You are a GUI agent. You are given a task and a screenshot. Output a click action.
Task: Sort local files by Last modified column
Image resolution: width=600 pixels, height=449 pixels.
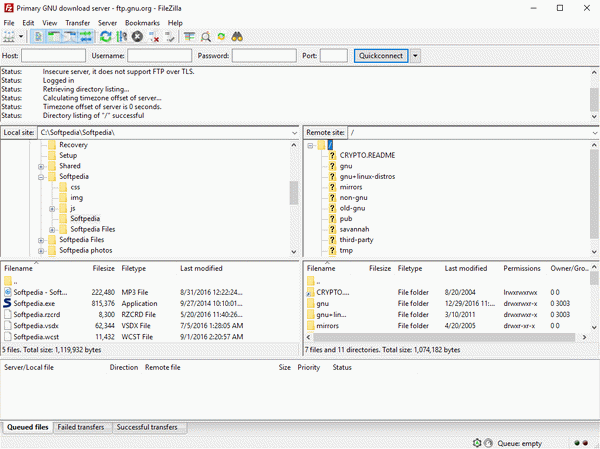[201, 268]
